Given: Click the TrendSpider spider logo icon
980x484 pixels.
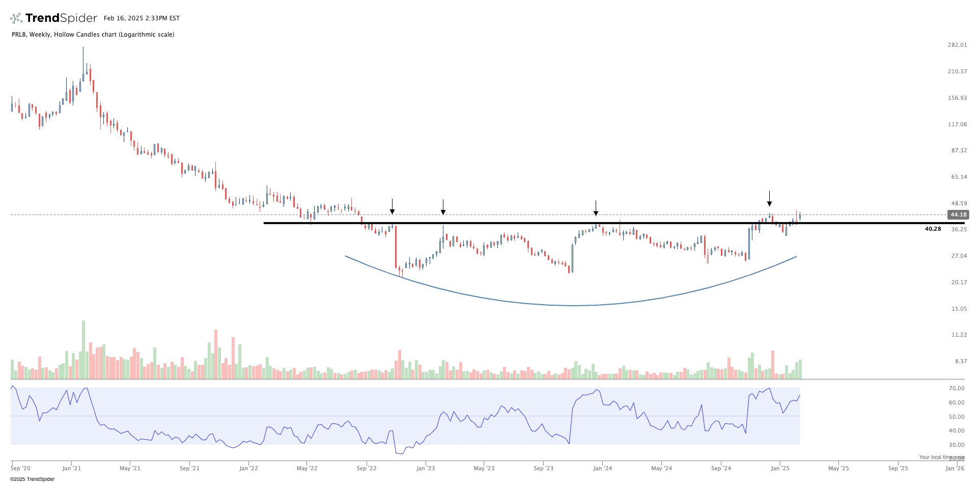Looking at the screenshot, I should 16,18.
